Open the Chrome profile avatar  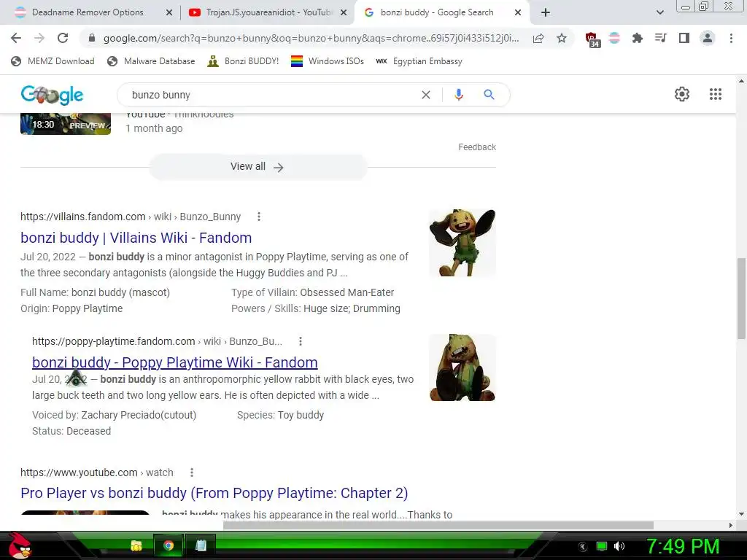[x=708, y=38]
